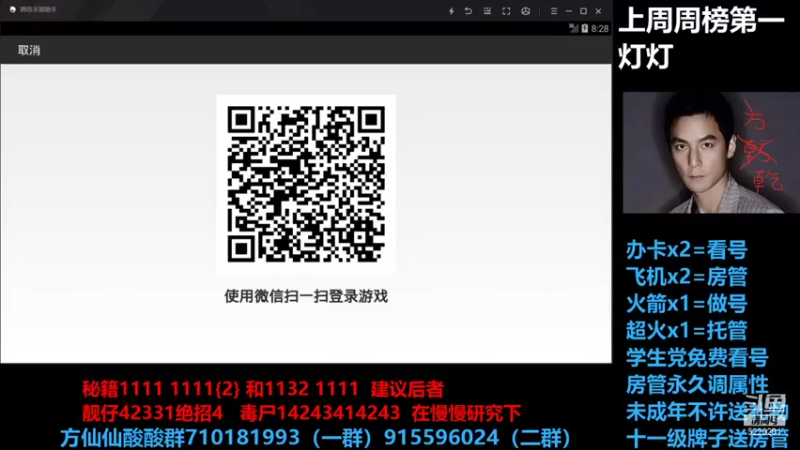Viewport: 800px width, 450px height.
Task: Click the signal strength status icon
Action: click(573, 29)
